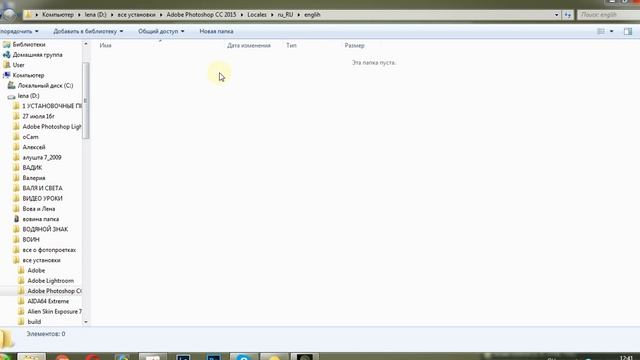
Task: Click folder icon beside Adobe Lightroom
Action: tap(21, 280)
